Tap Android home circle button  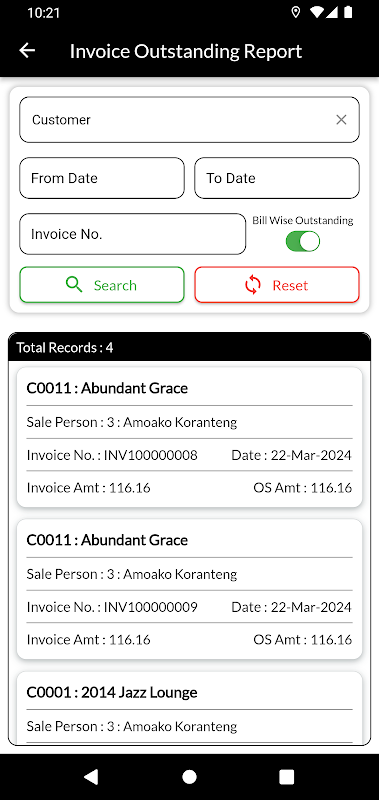point(189,777)
